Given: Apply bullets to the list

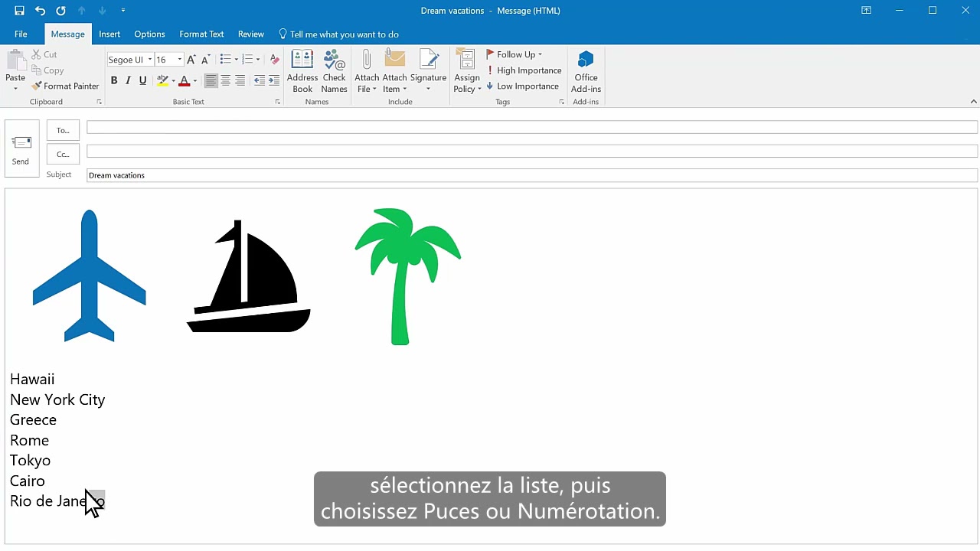Looking at the screenshot, I should pyautogui.click(x=225, y=59).
